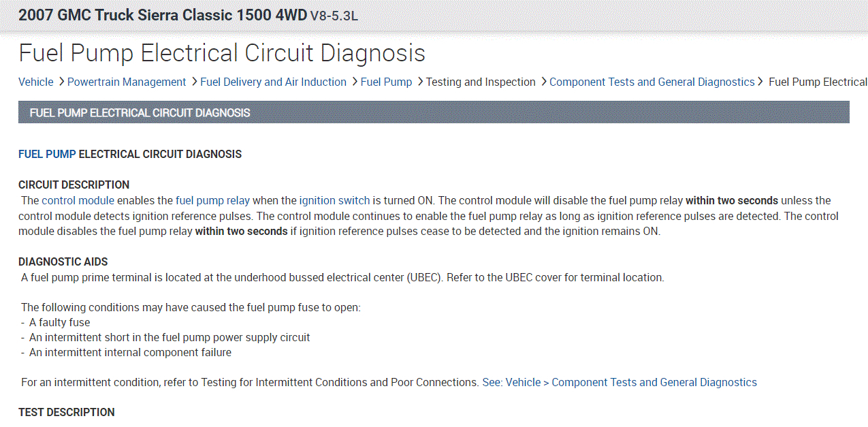The height and width of the screenshot is (427, 868).
Task: Click chevron before Fuel Delivery and Air Induction
Action: click(x=194, y=82)
